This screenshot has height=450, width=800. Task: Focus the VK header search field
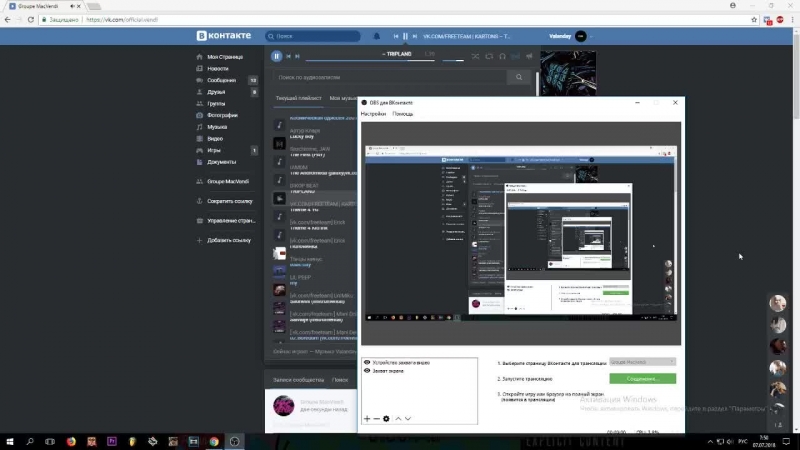(x=313, y=36)
